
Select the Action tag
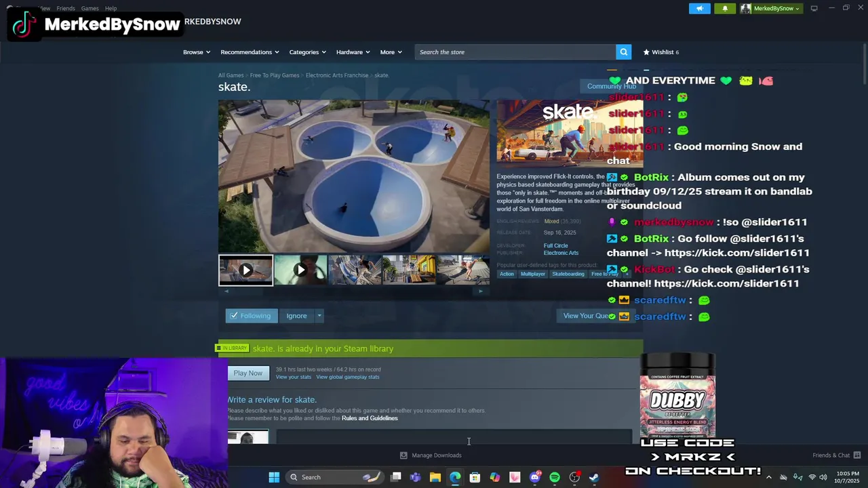(507, 274)
